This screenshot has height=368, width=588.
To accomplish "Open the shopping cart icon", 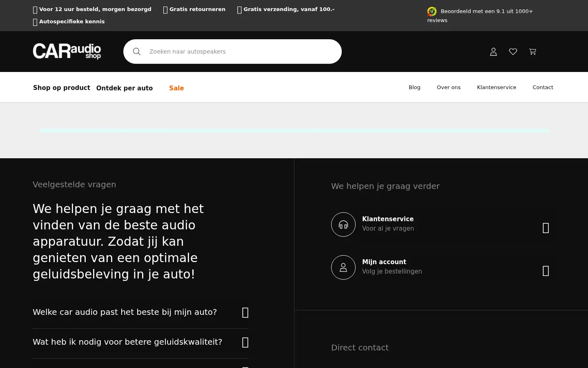I will coord(532,52).
